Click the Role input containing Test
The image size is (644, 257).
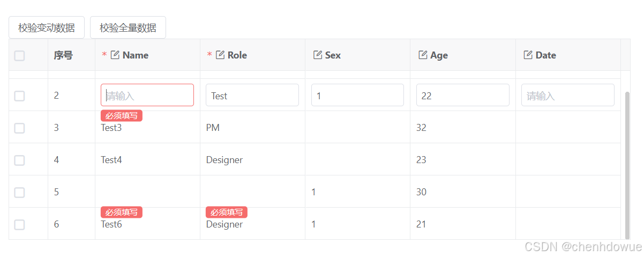[252, 96]
